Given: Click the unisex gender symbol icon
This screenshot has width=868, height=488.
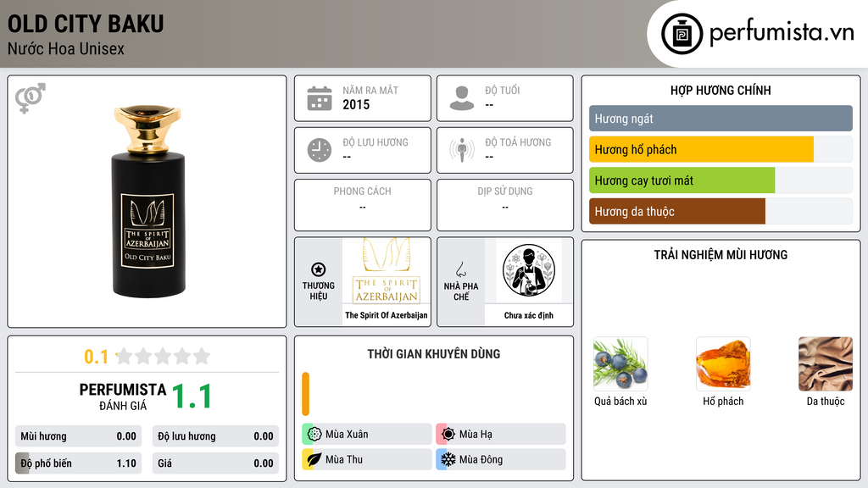Looking at the screenshot, I should pyautogui.click(x=30, y=98).
